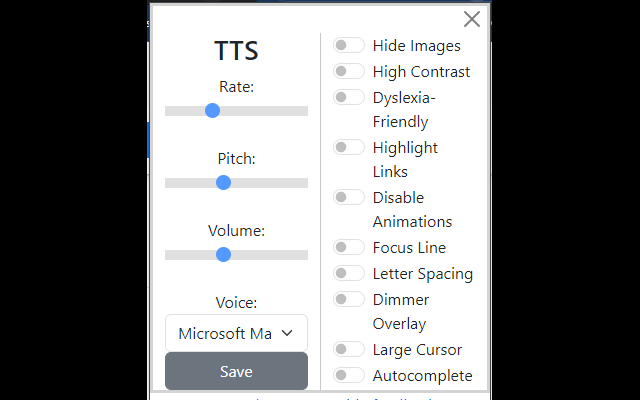Enable the Large Cursor switch
This screenshot has width=640, height=400.
pyautogui.click(x=348, y=349)
